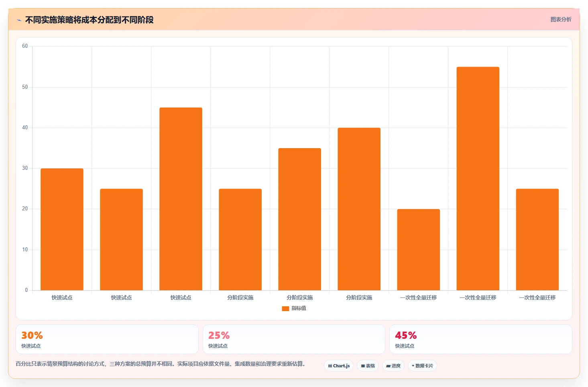Click the 进度 tag chip
The image size is (588, 387).
click(x=393, y=366)
